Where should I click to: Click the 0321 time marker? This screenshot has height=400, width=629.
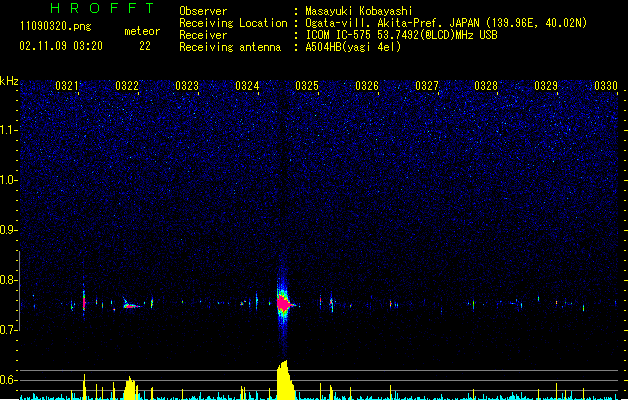point(67,86)
